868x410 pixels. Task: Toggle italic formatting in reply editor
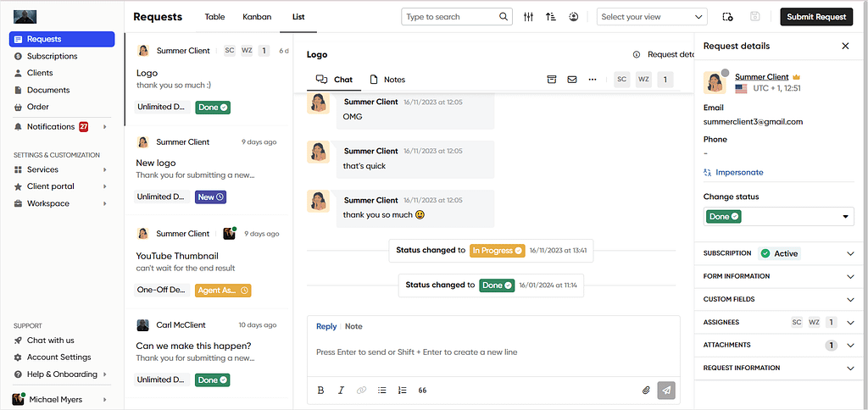[x=341, y=390]
